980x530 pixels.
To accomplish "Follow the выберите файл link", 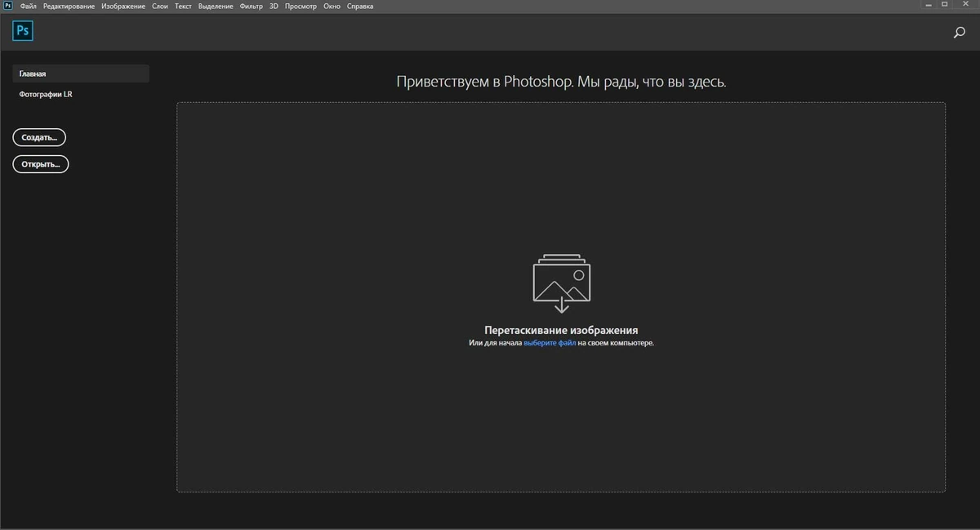I will click(550, 343).
